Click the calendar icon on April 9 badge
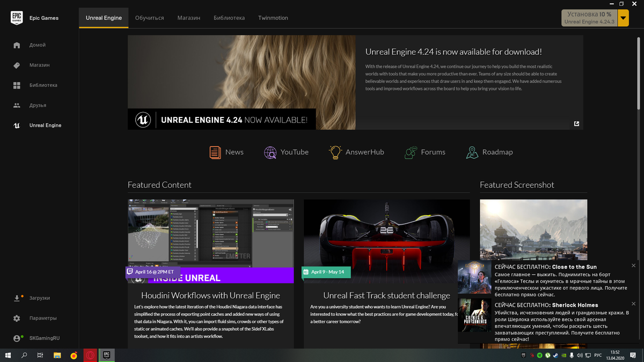Screen dimensions: 644x362 pyautogui.click(x=306, y=272)
